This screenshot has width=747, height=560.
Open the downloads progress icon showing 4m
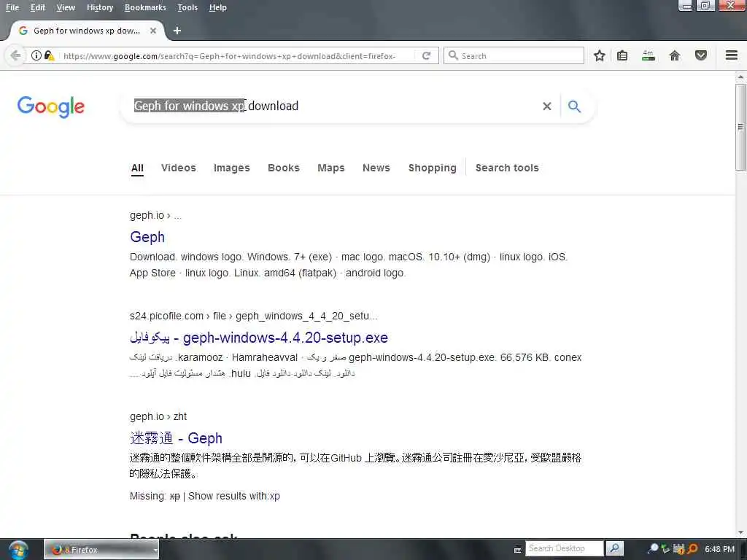click(649, 55)
